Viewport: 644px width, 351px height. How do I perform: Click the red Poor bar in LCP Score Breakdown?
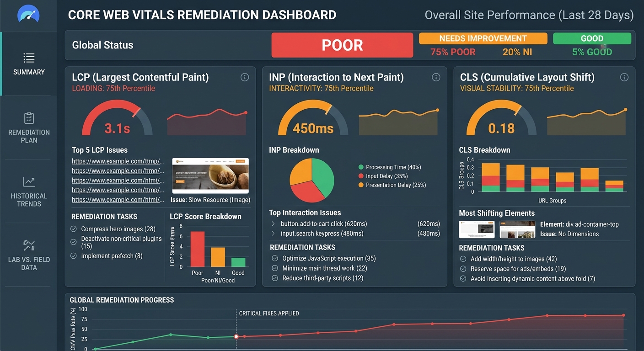point(198,249)
